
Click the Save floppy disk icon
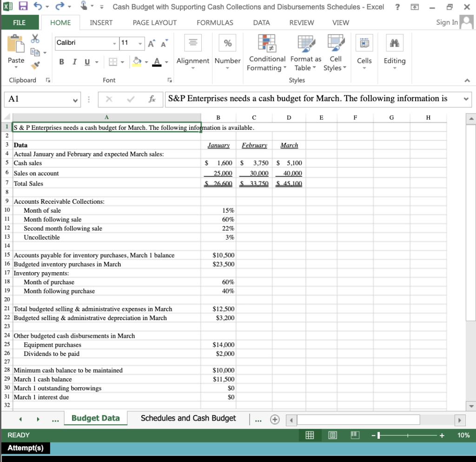click(x=23, y=6)
